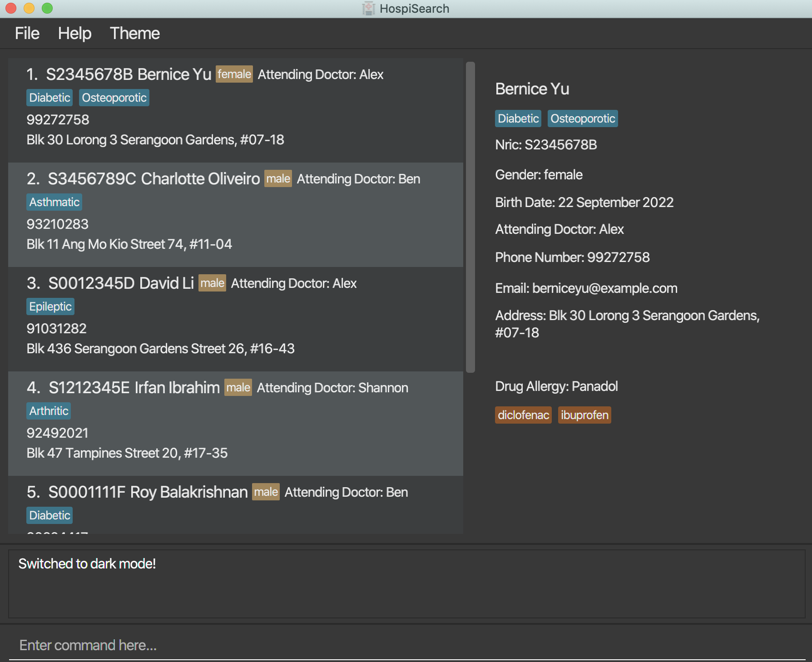812x662 pixels.
Task: Click Attending Doctor: Ben on Roy's card
Action: point(346,492)
